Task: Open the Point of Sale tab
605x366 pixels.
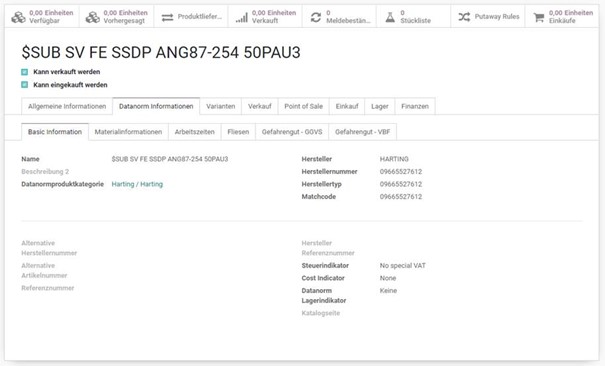Action: coord(304,106)
